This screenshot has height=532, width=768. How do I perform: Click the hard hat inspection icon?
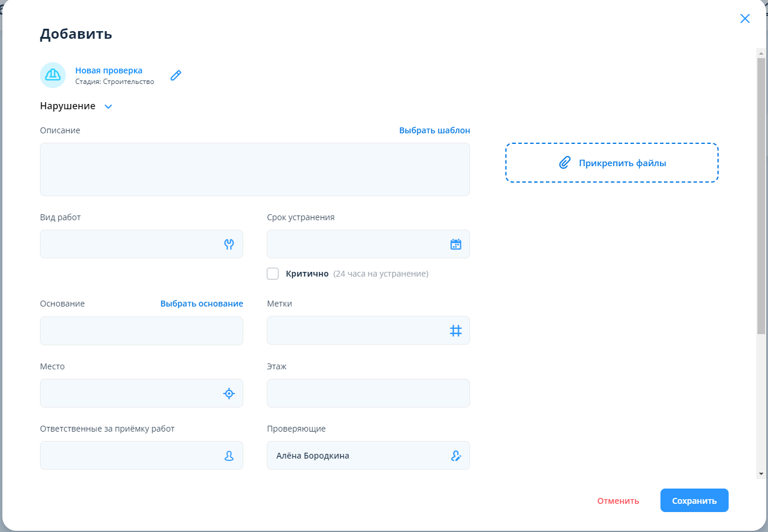pyautogui.click(x=53, y=75)
